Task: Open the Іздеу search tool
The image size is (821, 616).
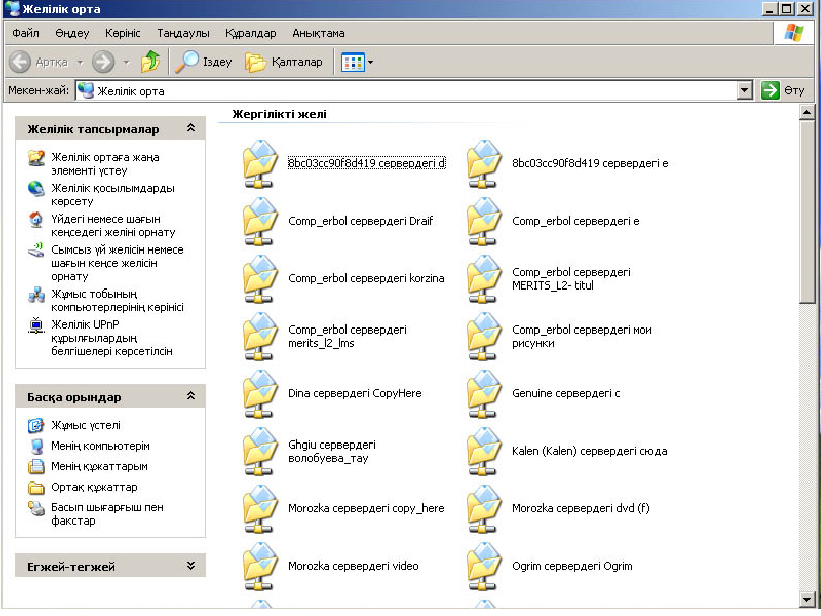Action: point(203,62)
